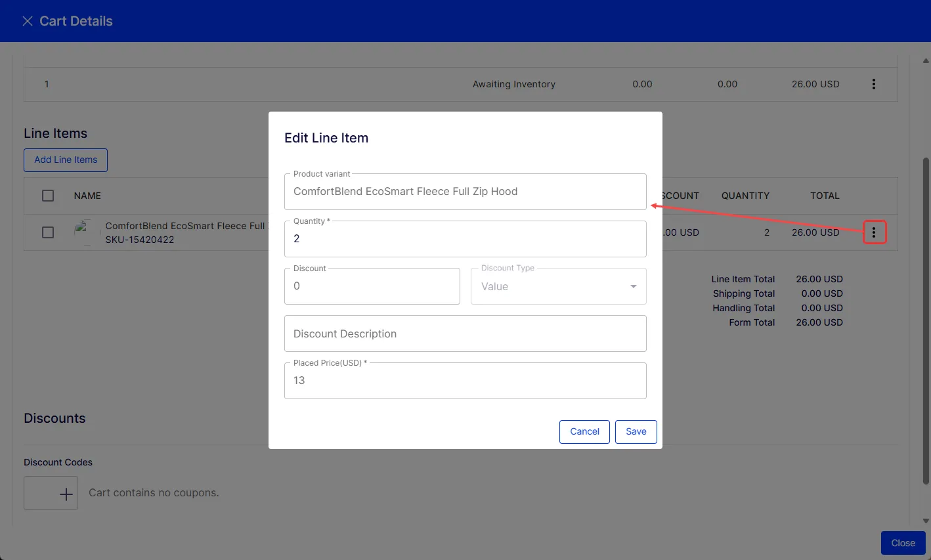This screenshot has width=931, height=560.
Task: Open ComfortBlend product thumbnail image
Action: pyautogui.click(x=87, y=232)
